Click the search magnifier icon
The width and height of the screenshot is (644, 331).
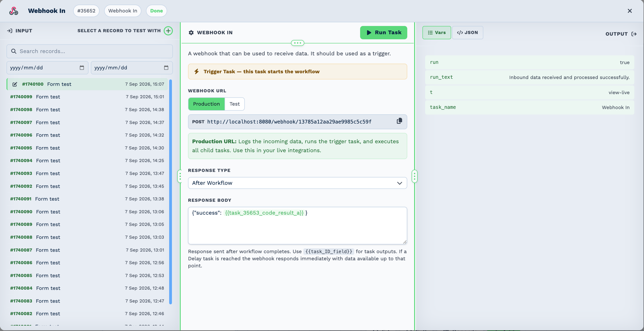point(14,51)
